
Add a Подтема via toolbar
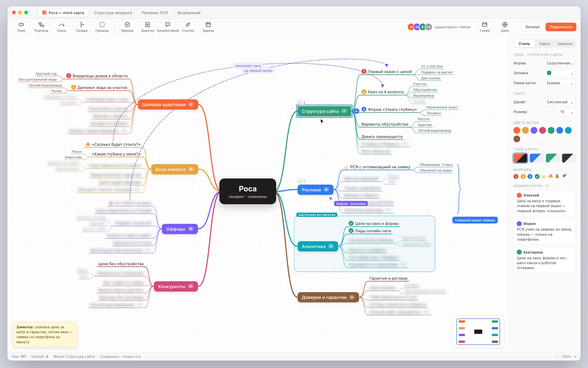click(x=41, y=25)
